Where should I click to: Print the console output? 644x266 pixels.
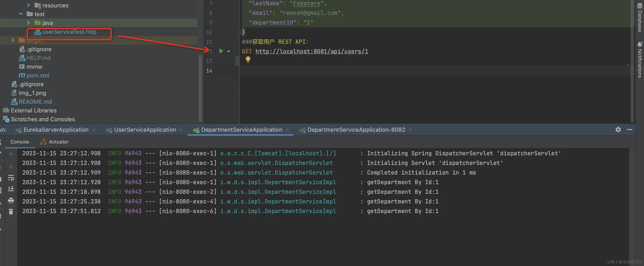[11, 201]
